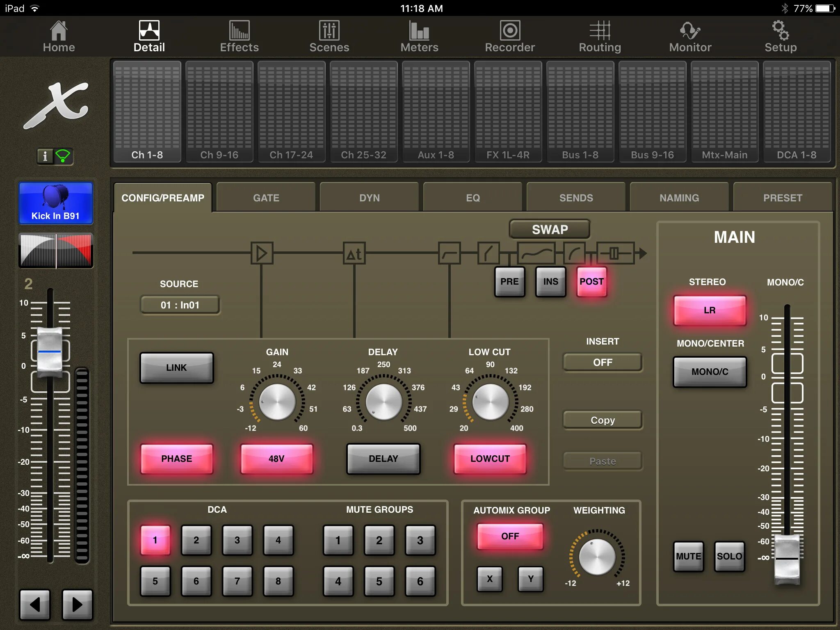The height and width of the screenshot is (630, 840).
Task: Open the AUTOMIX GROUP OFF selector
Action: tap(510, 536)
